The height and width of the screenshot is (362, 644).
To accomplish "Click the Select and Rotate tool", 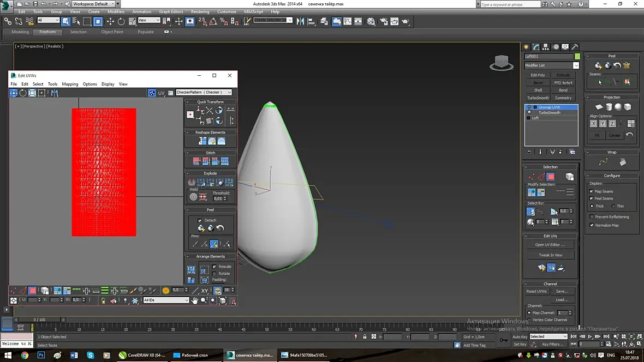I will tap(121, 21).
